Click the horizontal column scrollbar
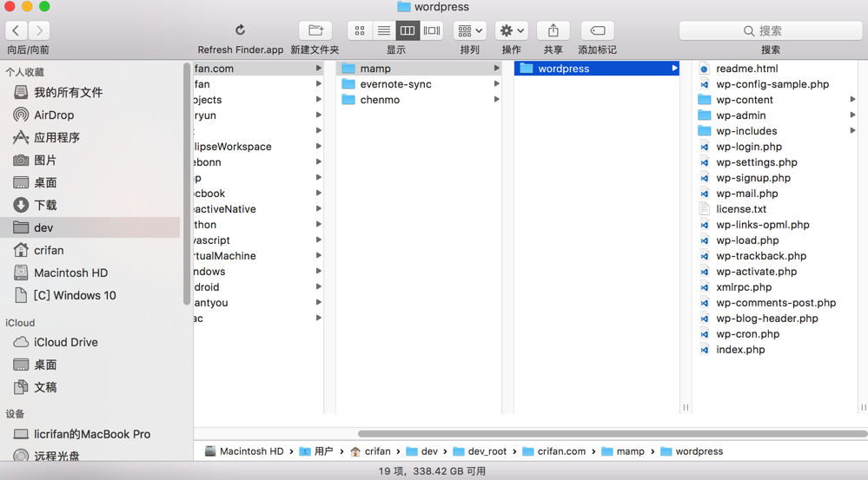 pos(613,434)
